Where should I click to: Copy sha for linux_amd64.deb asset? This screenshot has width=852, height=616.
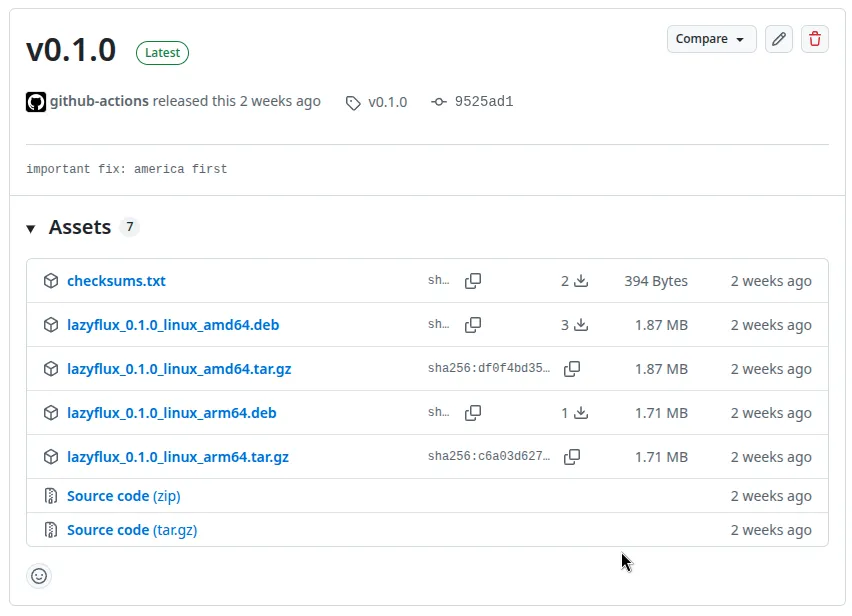473,325
